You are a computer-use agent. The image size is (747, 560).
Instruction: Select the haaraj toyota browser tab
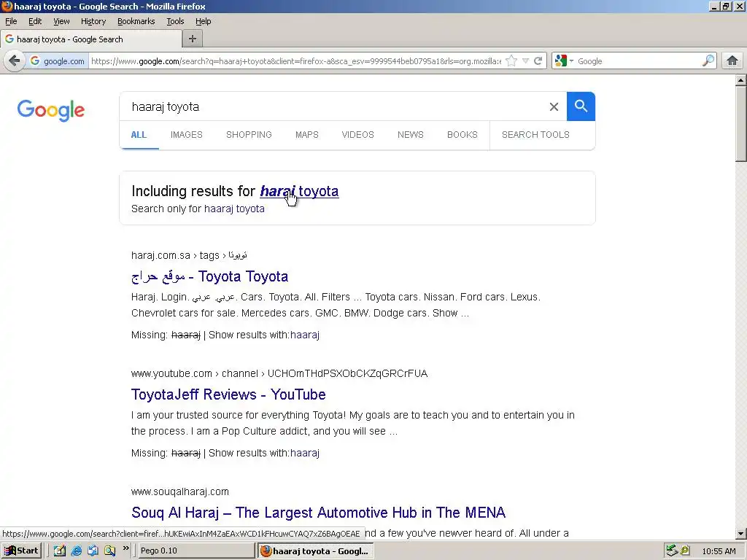[x=91, y=39]
